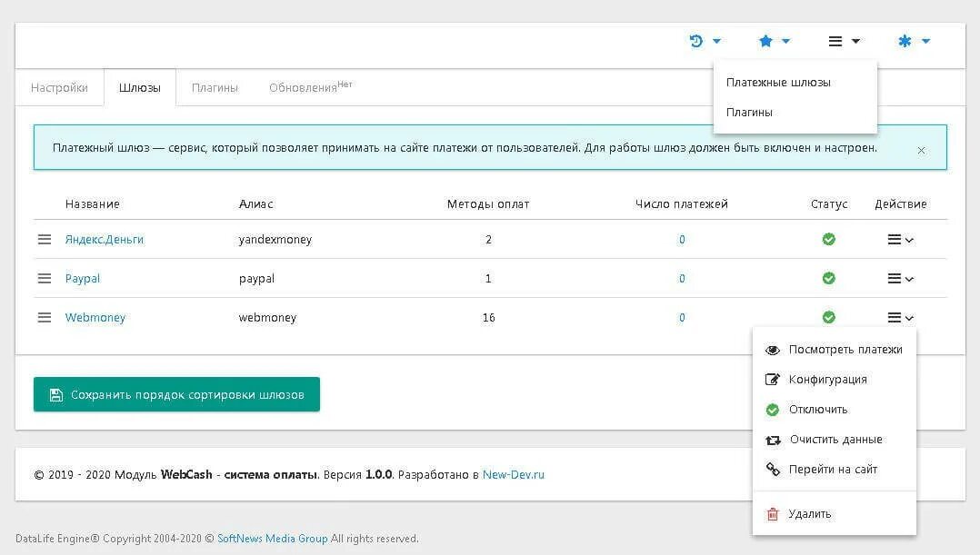Click the Число платежей column header
This screenshot has height=555, width=980.
(x=682, y=204)
